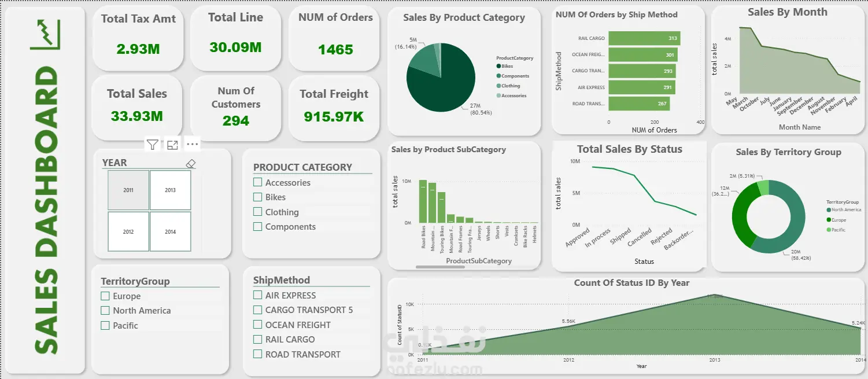868x379 pixels.
Task: Click the Bikes legend color swatch
Action: click(498, 67)
